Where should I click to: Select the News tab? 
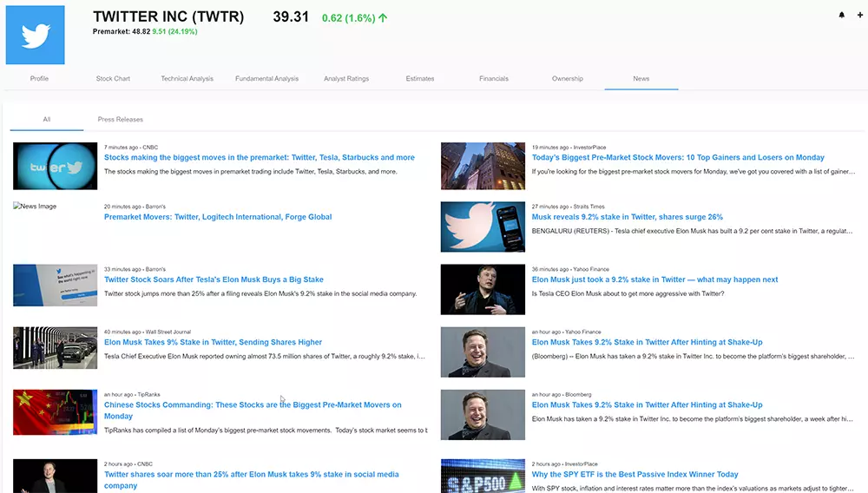641,79
